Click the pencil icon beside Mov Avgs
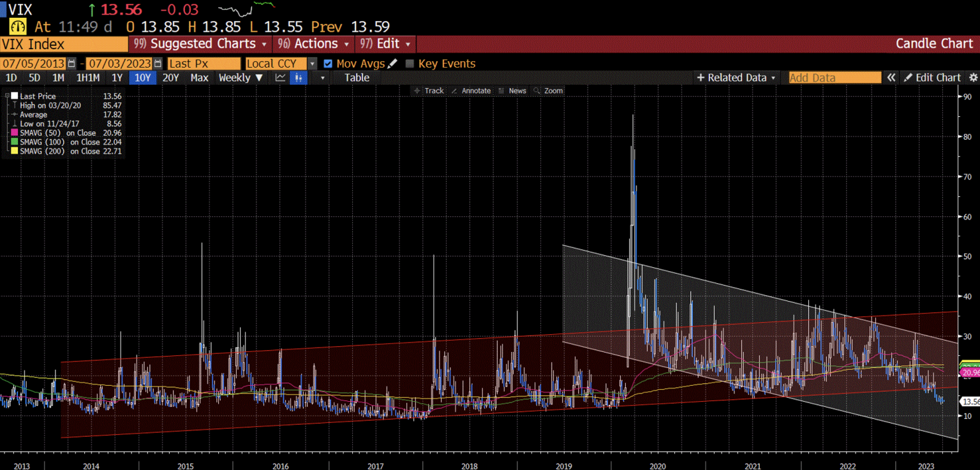 tap(392, 64)
